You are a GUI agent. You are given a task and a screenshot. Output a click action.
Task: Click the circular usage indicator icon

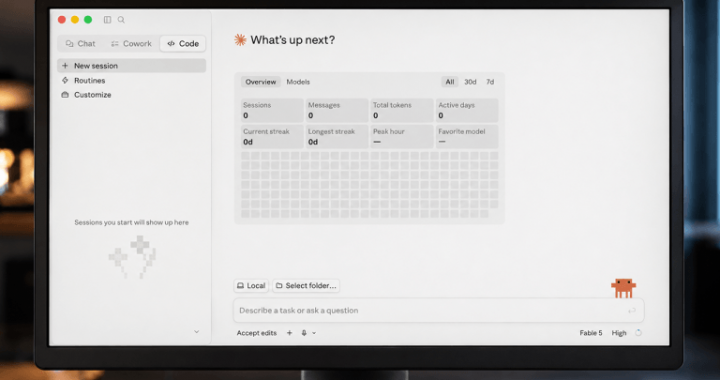(x=638, y=333)
